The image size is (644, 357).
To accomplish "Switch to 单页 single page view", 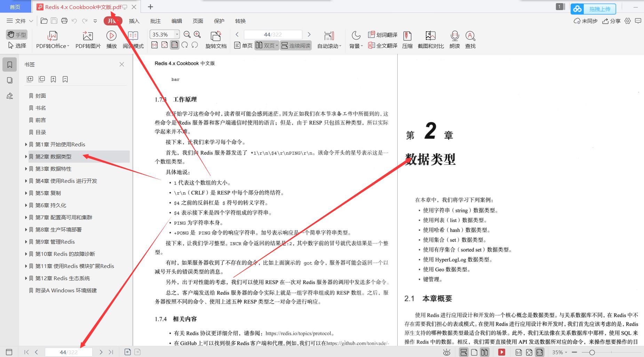I will 243,46.
